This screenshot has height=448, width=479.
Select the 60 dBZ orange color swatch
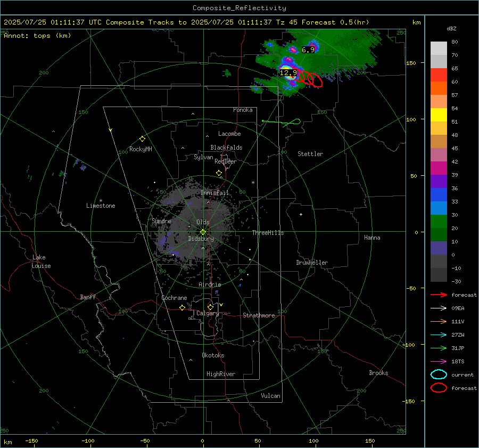pos(439,88)
